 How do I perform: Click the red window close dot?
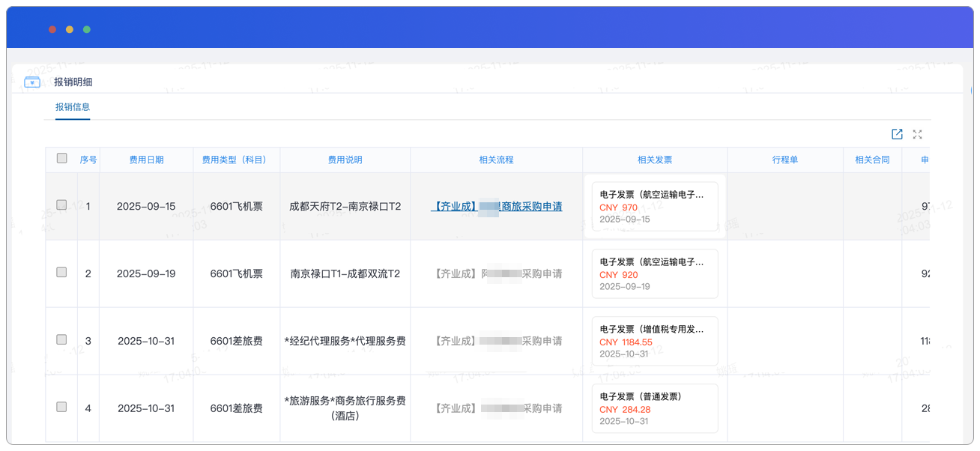52,29
